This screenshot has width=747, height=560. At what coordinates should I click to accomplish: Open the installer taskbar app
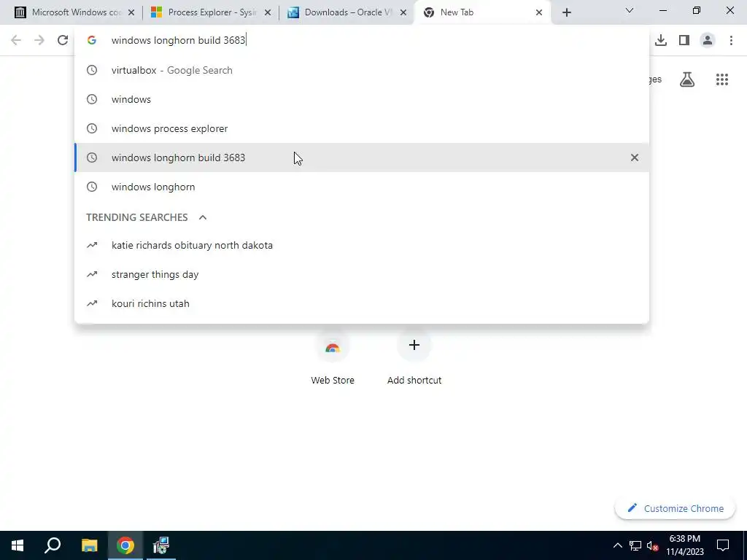[161, 545]
